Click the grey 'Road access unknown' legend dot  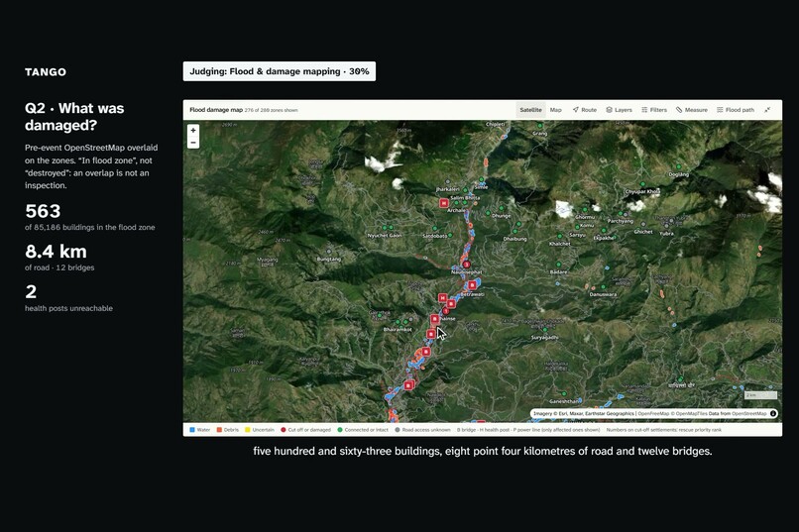(x=398, y=430)
